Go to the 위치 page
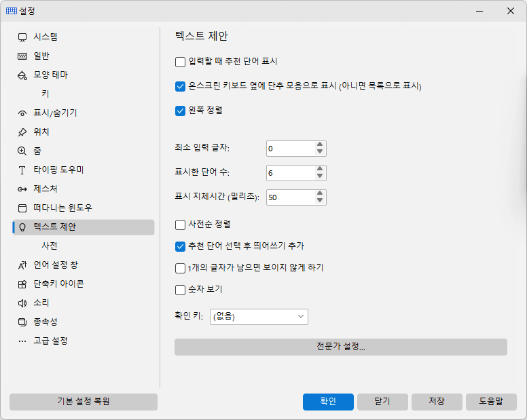This screenshot has width=527, height=420. pos(84,132)
